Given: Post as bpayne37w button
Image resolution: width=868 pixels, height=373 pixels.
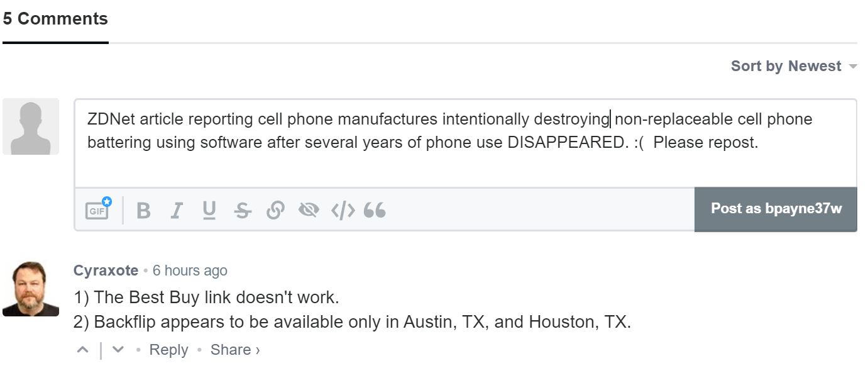Looking at the screenshot, I should point(776,209).
